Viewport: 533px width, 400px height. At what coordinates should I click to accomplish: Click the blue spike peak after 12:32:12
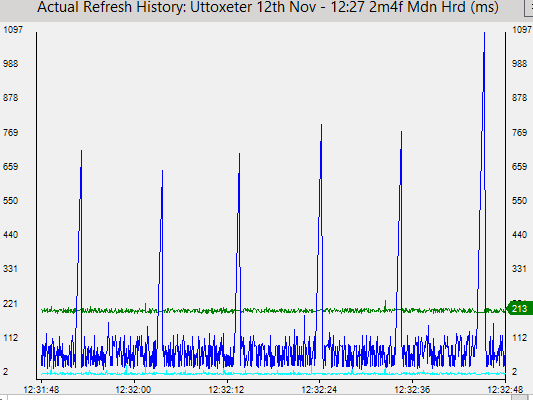pos(239,155)
